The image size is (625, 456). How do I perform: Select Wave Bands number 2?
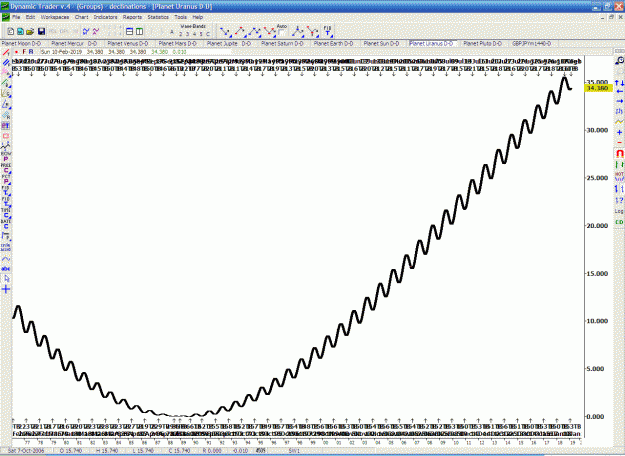[x=181, y=34]
